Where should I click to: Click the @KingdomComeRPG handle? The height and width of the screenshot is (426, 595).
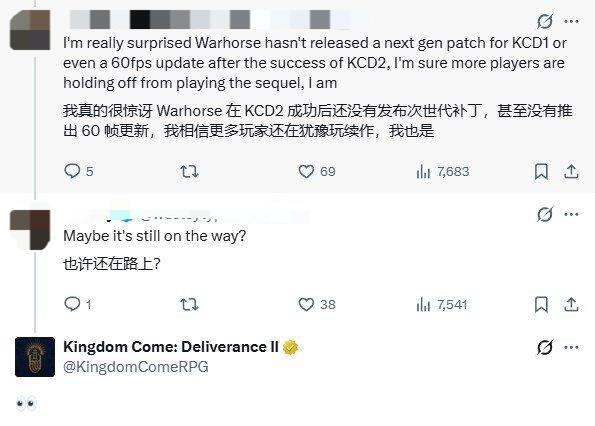(136, 367)
